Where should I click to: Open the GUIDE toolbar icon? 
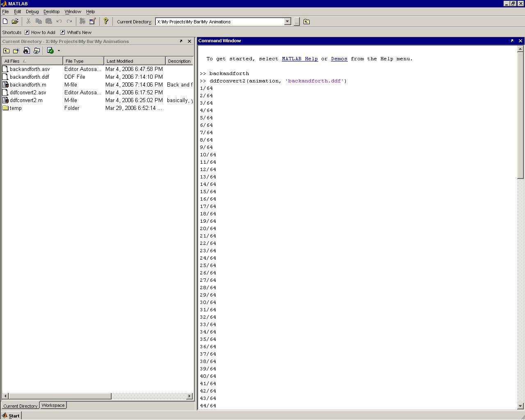92,21
